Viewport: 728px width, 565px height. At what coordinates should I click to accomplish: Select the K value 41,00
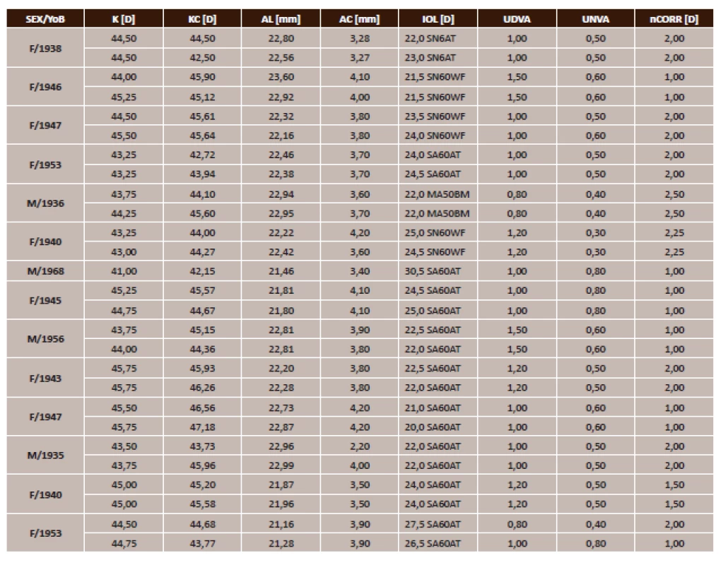tap(124, 271)
